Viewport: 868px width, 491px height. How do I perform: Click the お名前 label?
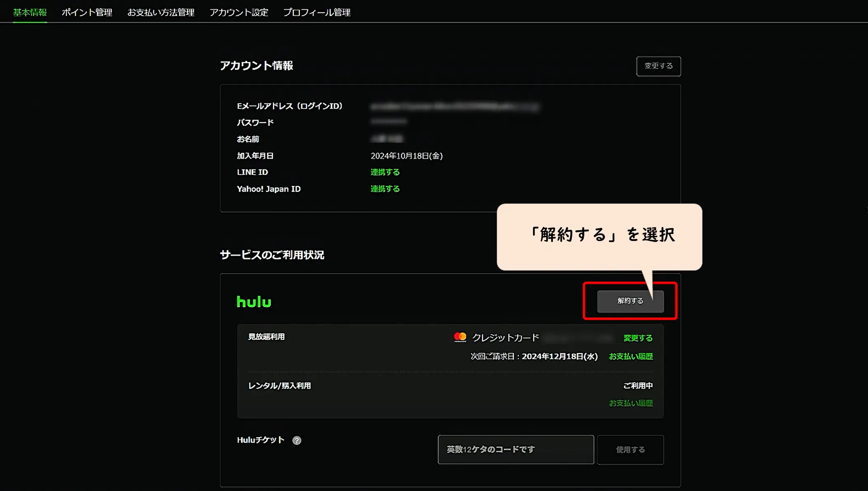pos(248,139)
